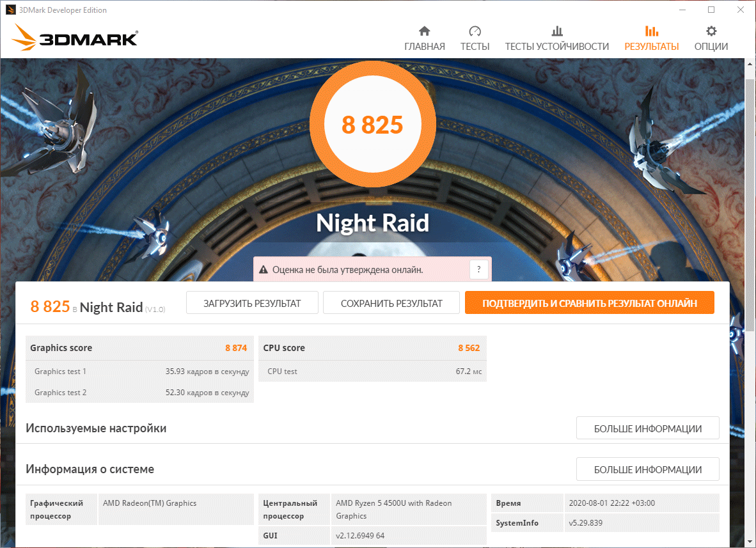Screen dimensions: 756x548
Task: Open the ТЕСТЫ УСТОЙЧИВОСТИ tab
Action: point(557,46)
